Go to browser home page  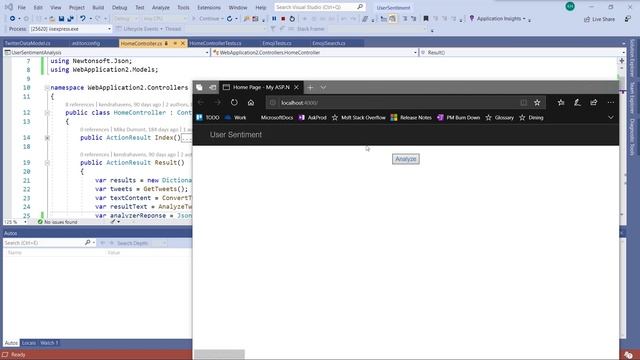coord(251,103)
